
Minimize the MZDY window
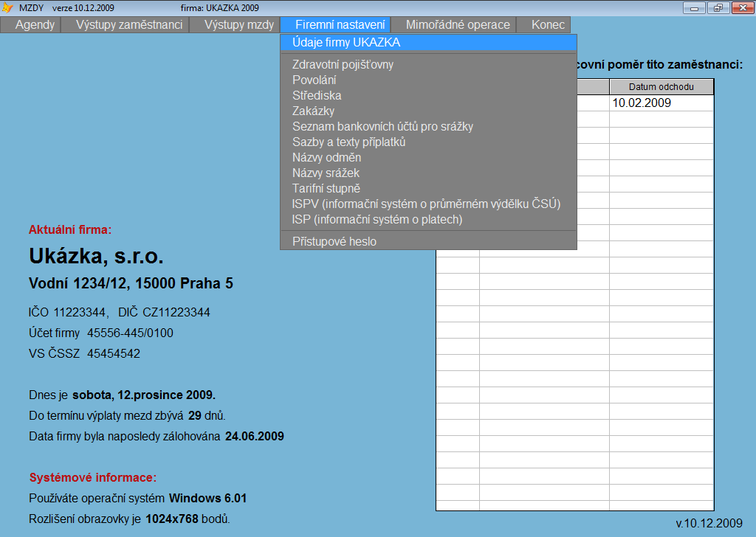[x=694, y=7]
